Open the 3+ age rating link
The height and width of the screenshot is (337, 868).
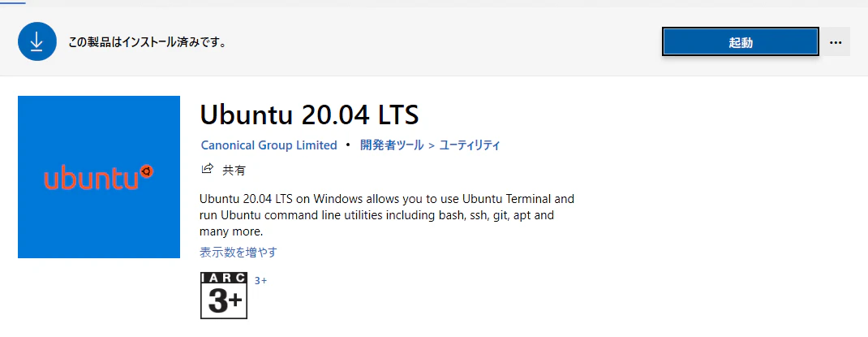[x=260, y=281]
